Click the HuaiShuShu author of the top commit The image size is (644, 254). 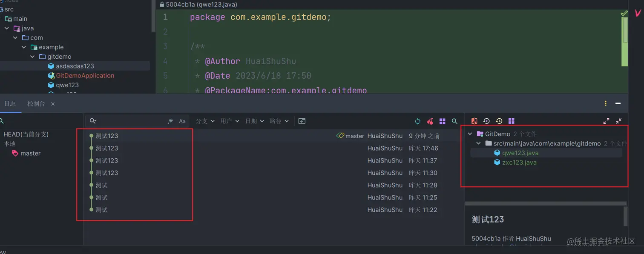pos(385,136)
